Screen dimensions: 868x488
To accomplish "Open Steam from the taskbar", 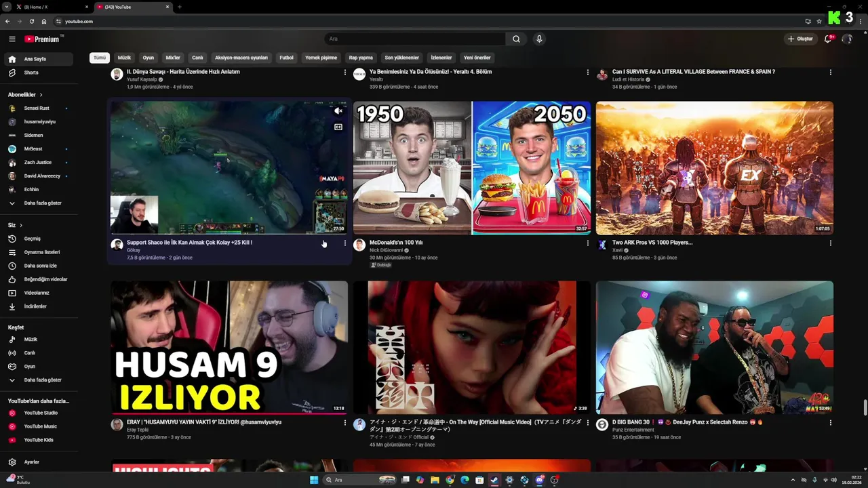I will click(x=495, y=480).
